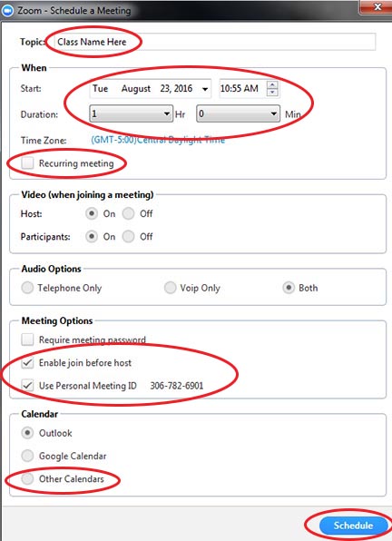Choose Other Calendars radio button

[27, 479]
